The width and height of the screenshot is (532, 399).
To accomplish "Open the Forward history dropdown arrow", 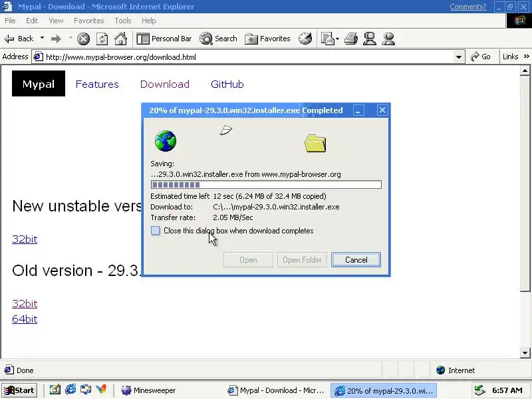I will pos(70,38).
